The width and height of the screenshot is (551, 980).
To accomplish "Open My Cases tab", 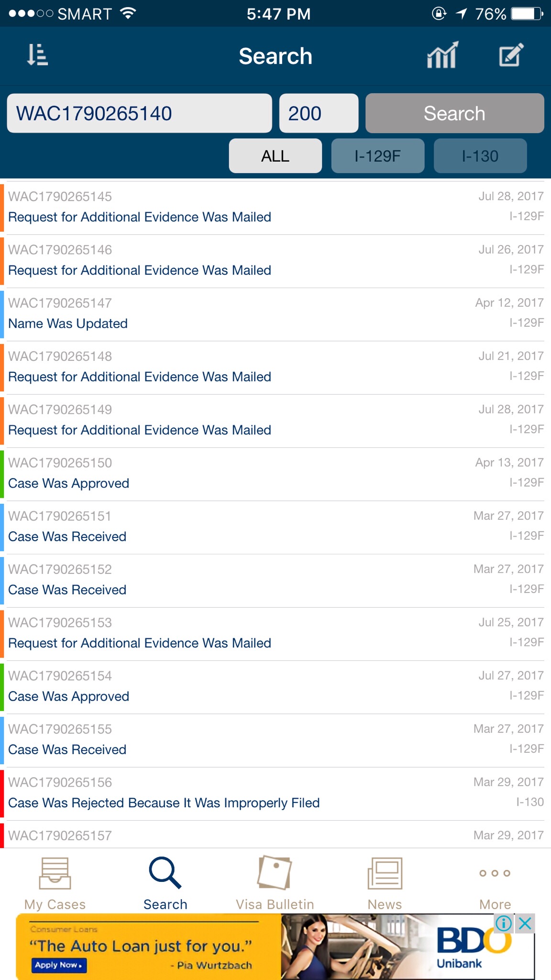I will 55,884.
